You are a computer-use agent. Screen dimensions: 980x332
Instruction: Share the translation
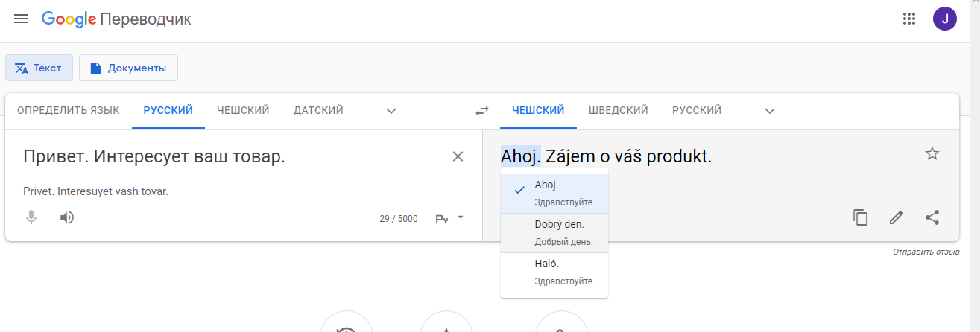(932, 217)
